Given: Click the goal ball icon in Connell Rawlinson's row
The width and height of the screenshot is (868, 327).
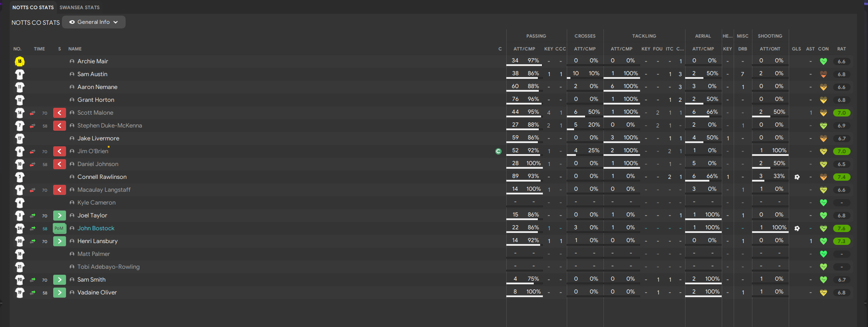Looking at the screenshot, I should click(797, 177).
